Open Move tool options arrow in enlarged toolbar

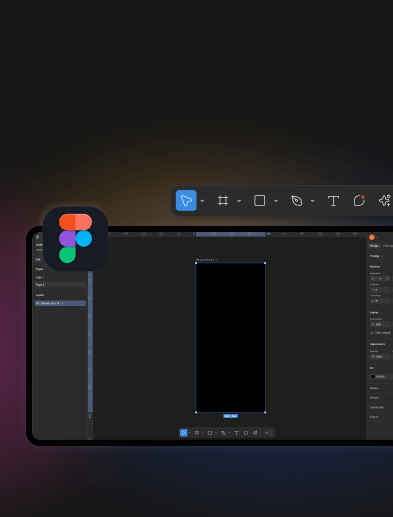click(x=202, y=201)
